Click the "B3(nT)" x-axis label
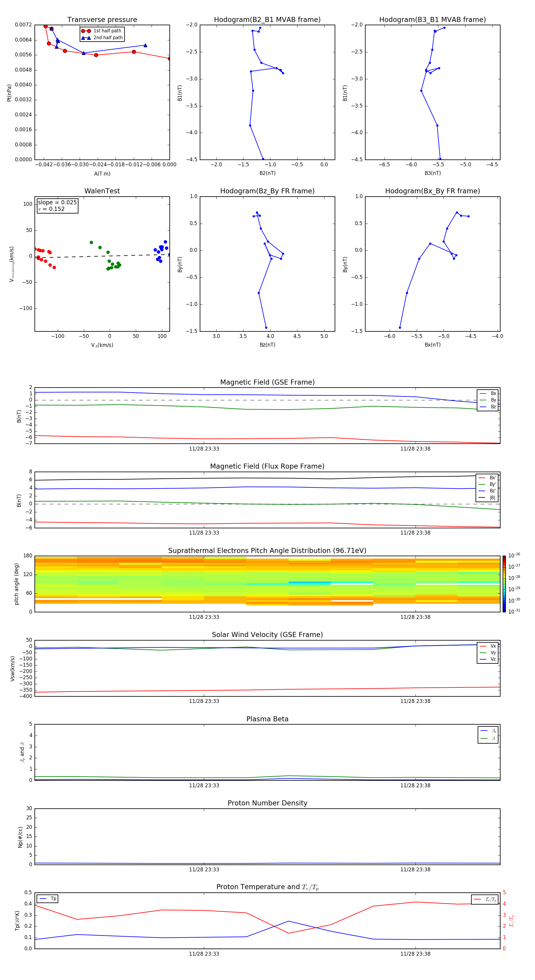Image resolution: width=535 pixels, height=980 pixels. 432,173
